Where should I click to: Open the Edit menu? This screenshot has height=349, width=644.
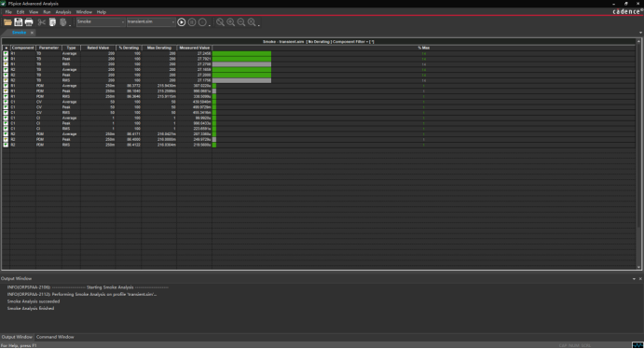click(x=21, y=12)
